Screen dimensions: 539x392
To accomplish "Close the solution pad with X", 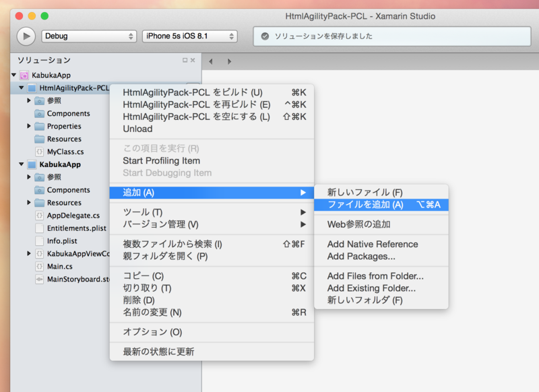I will tap(193, 60).
